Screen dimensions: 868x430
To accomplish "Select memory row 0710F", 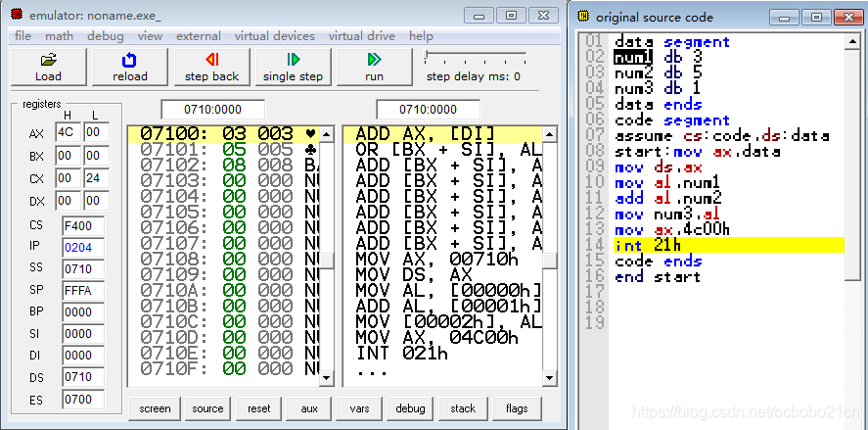I will [x=224, y=368].
